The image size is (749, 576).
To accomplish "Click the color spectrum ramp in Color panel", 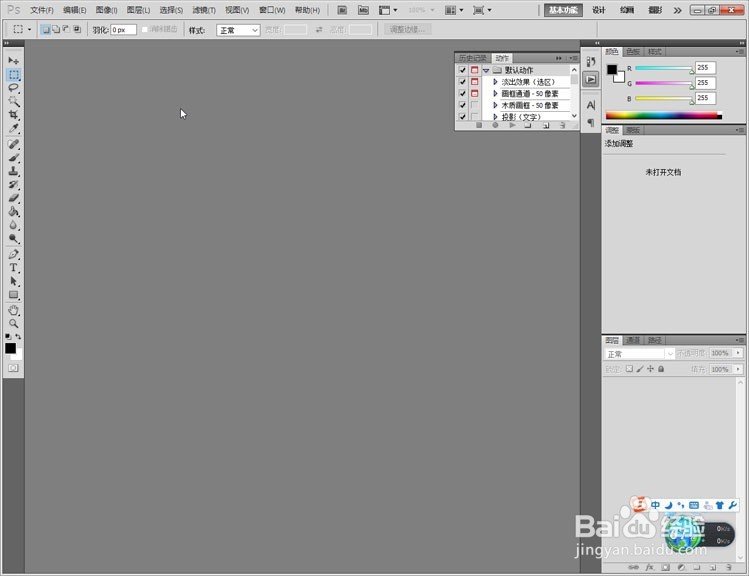I will pyautogui.click(x=663, y=115).
